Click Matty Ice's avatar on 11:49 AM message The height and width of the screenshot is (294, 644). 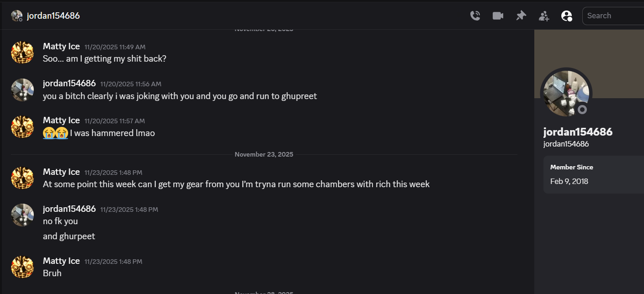point(22,52)
